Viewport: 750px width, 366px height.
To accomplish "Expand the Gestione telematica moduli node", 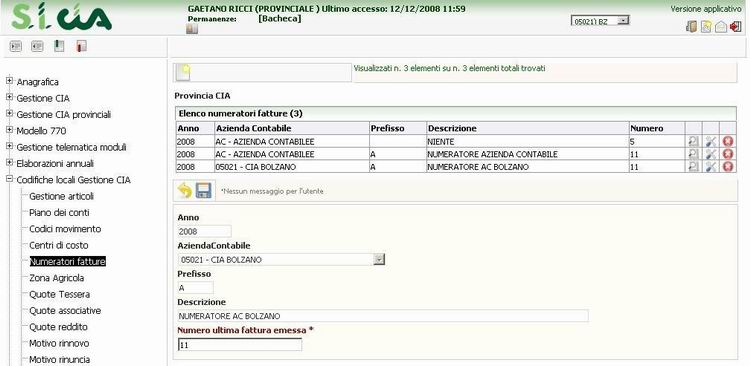I will click(x=9, y=146).
